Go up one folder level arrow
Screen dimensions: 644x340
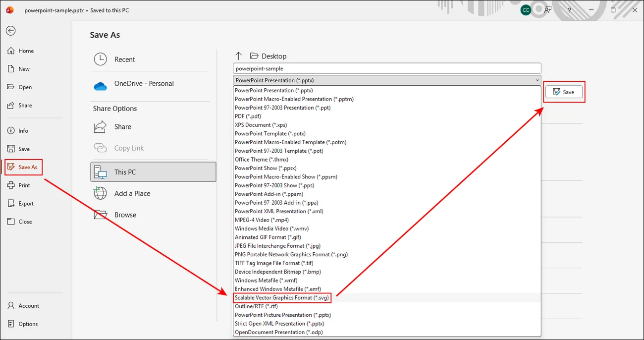tap(239, 56)
